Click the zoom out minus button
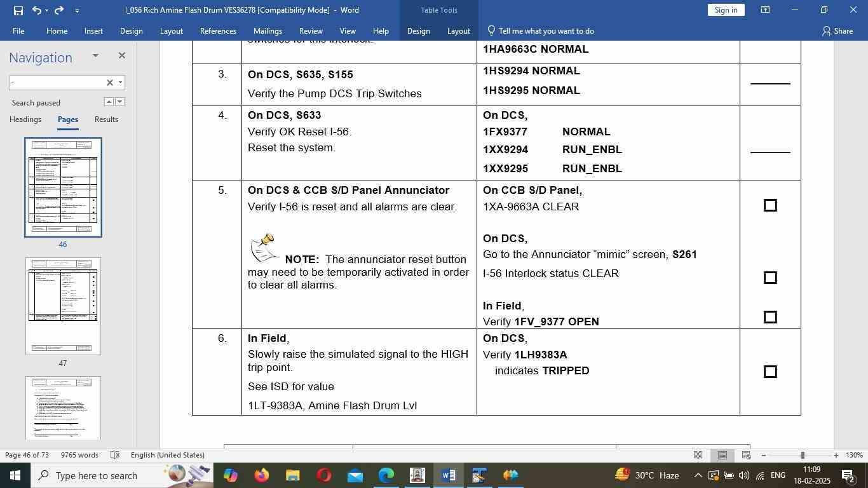Image resolution: width=868 pixels, height=488 pixels. pyautogui.click(x=764, y=455)
